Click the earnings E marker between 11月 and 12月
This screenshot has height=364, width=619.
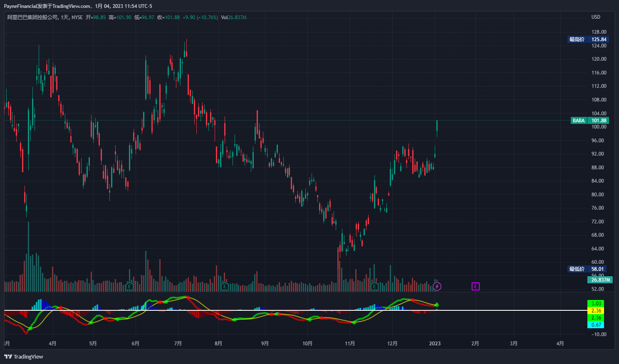(x=374, y=286)
